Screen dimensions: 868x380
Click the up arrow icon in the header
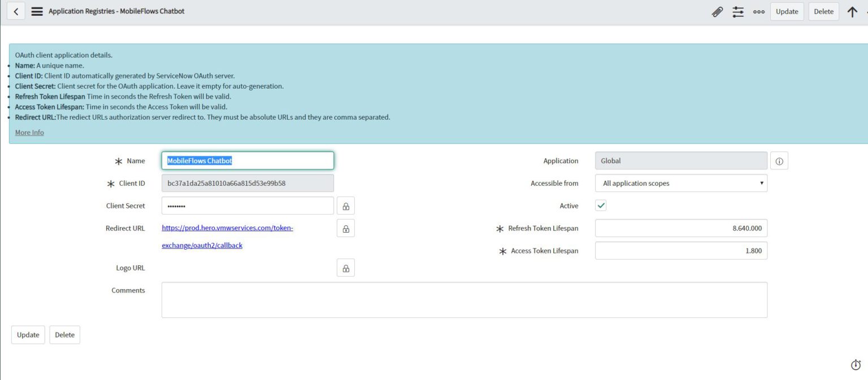[x=852, y=11]
